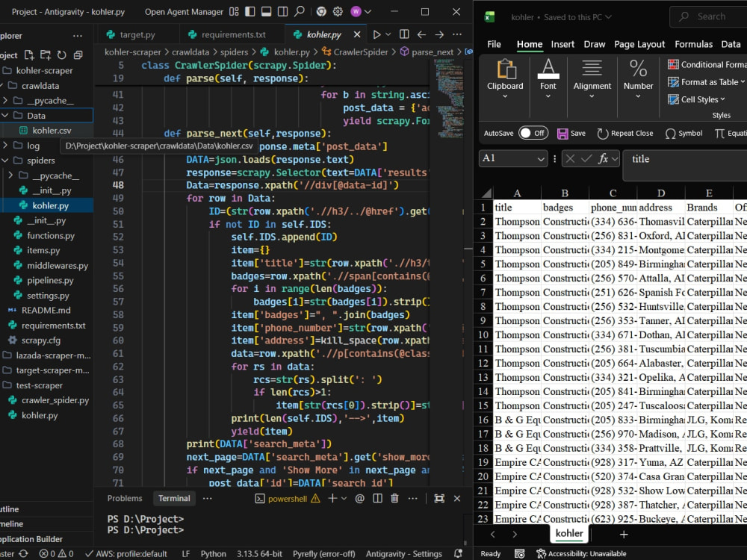Screen dimensions: 747x560
Task: Refresh the Explorer tree
Action: (62, 55)
